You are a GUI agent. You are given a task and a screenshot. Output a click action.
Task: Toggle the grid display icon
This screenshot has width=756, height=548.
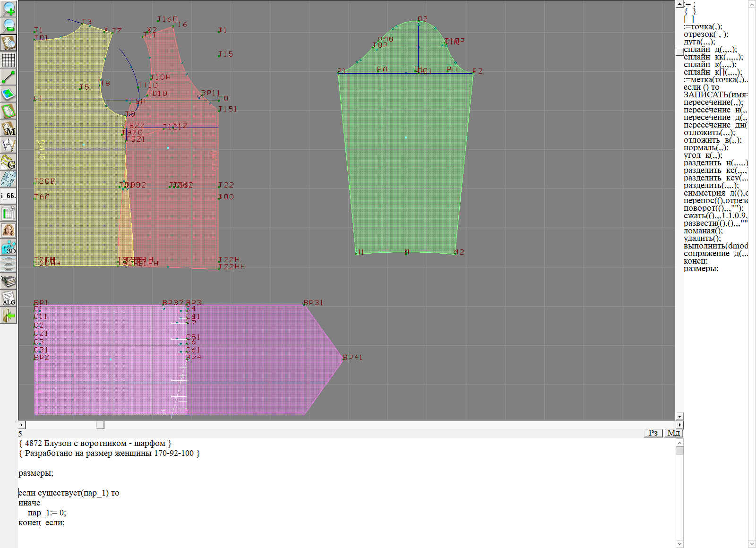point(9,60)
